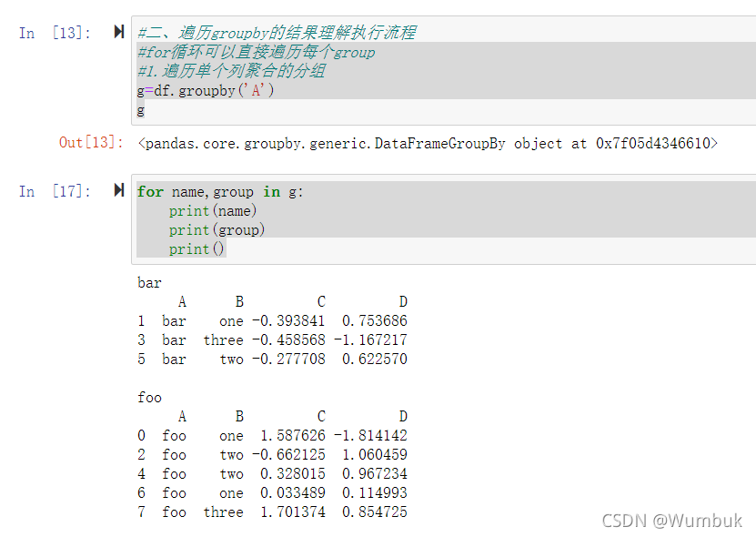Screen dimensions: 756x537
Task: Click the comment line '#for循环可以直接遍历每个group'
Action: [256, 52]
